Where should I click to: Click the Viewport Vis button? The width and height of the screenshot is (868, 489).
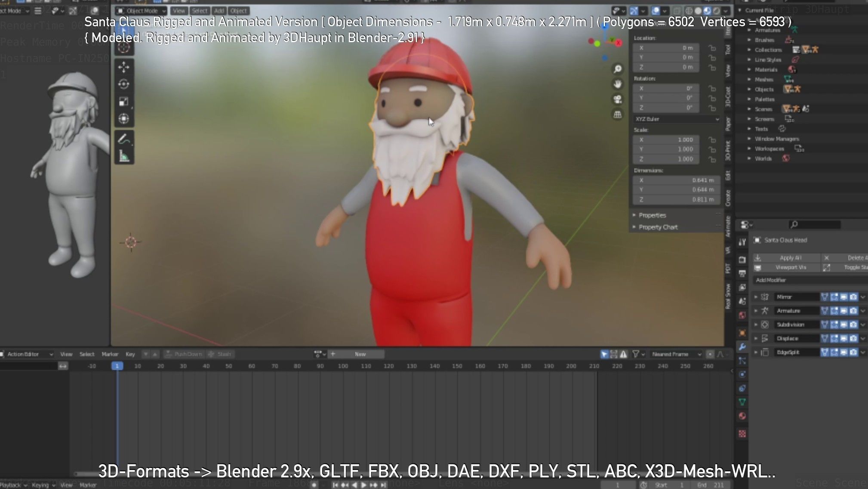[786, 268]
